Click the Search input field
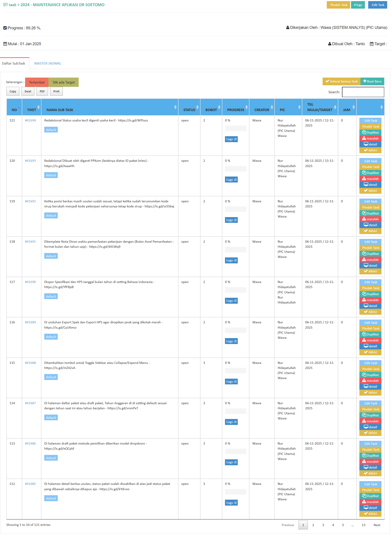392x536 pixels. tap(363, 92)
